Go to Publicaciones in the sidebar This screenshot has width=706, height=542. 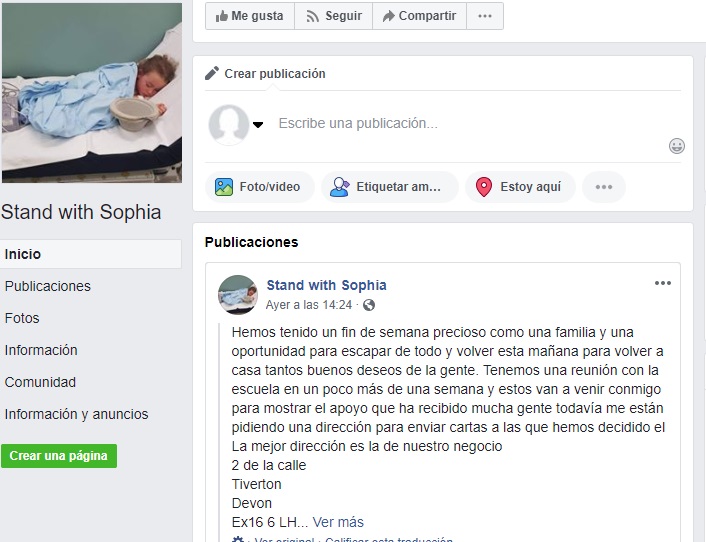[x=48, y=286]
